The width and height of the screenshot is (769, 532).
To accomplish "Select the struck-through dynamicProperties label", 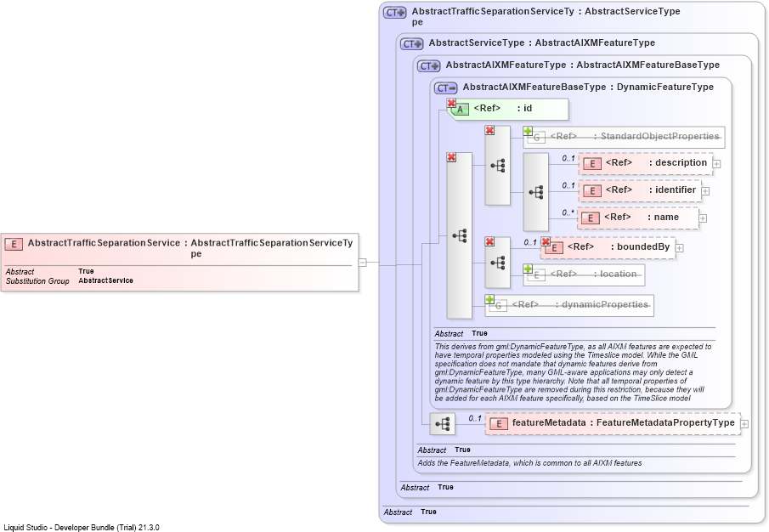I will click(x=580, y=304).
